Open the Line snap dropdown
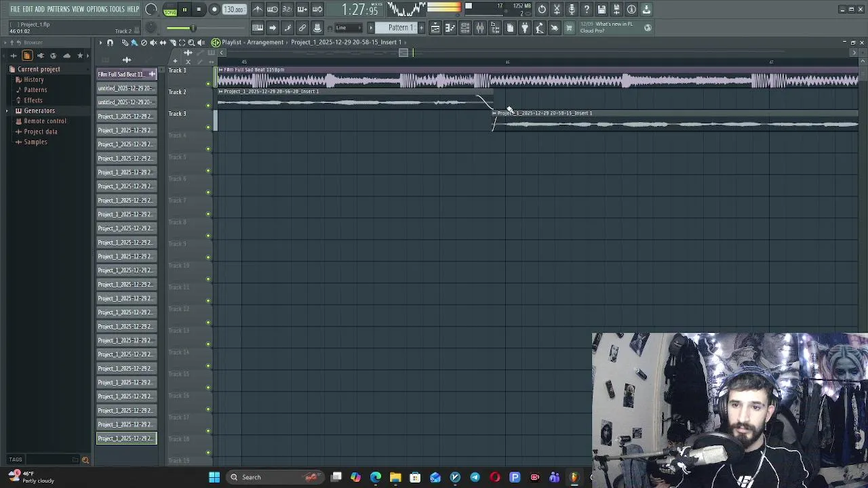Viewport: 868px width, 488px height. click(349, 28)
